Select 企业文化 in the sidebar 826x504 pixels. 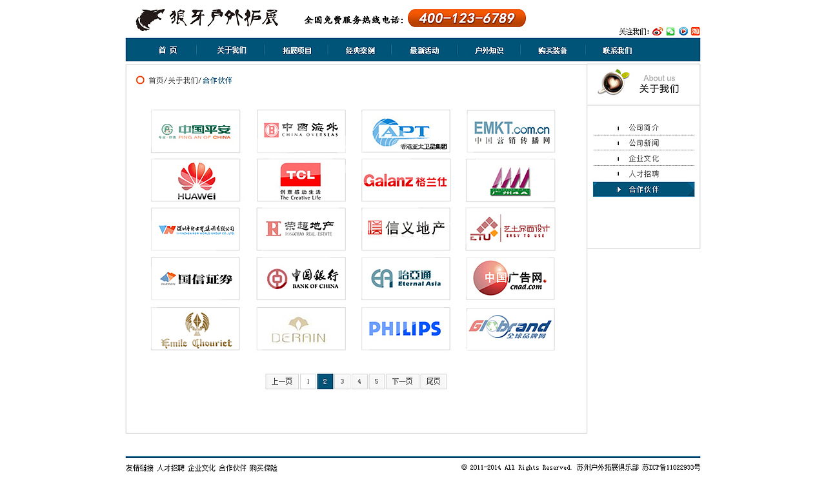click(644, 159)
